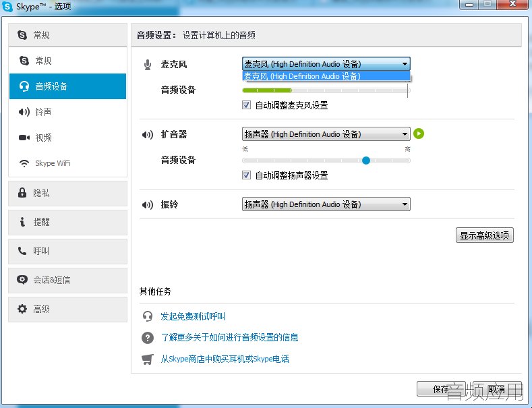Click phone icon beside 呼叫
Screen dimensions: 532x408
(x=22, y=251)
